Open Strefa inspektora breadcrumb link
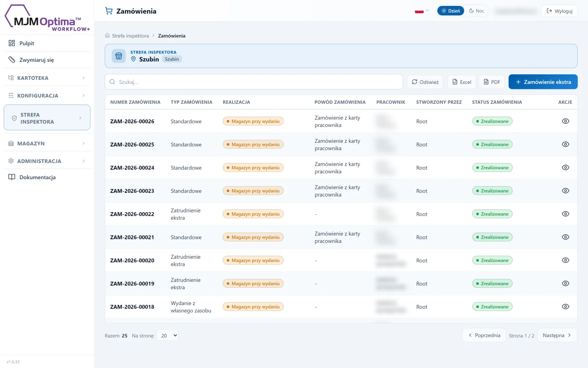The image size is (588, 368). 130,36
